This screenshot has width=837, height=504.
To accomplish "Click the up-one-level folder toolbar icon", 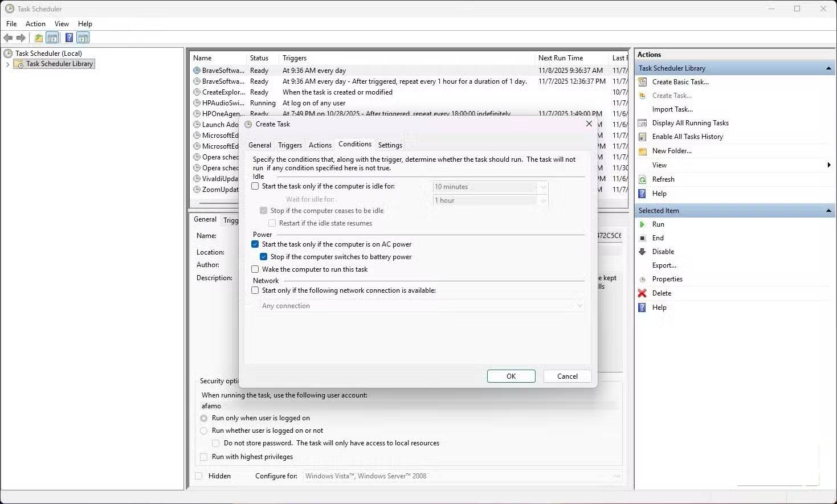I will 38,38.
